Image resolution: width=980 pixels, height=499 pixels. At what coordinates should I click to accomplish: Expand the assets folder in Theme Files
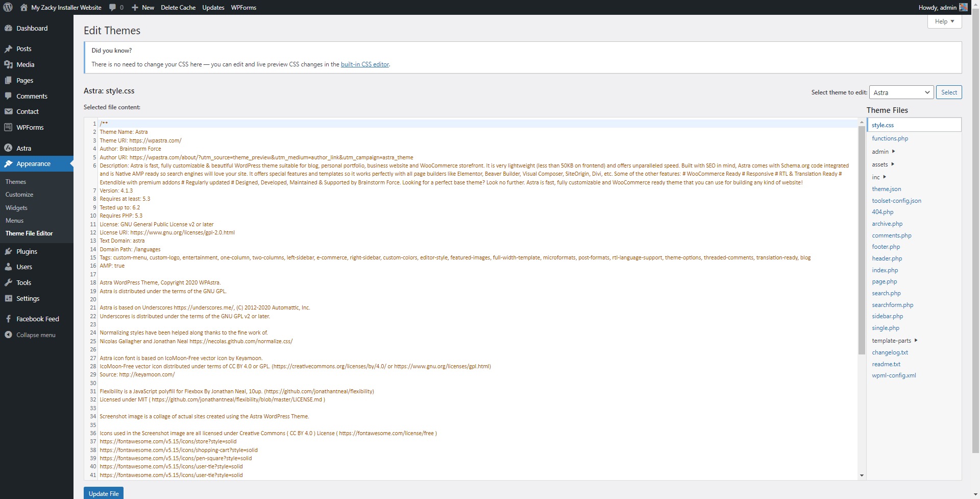coord(883,164)
